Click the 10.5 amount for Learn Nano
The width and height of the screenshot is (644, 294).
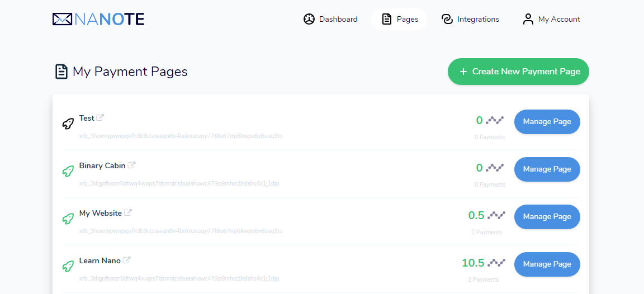[473, 263]
